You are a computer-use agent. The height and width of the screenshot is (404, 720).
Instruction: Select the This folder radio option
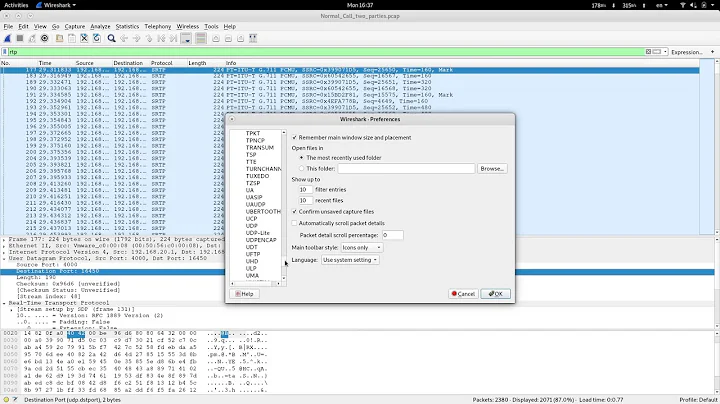pos(302,168)
